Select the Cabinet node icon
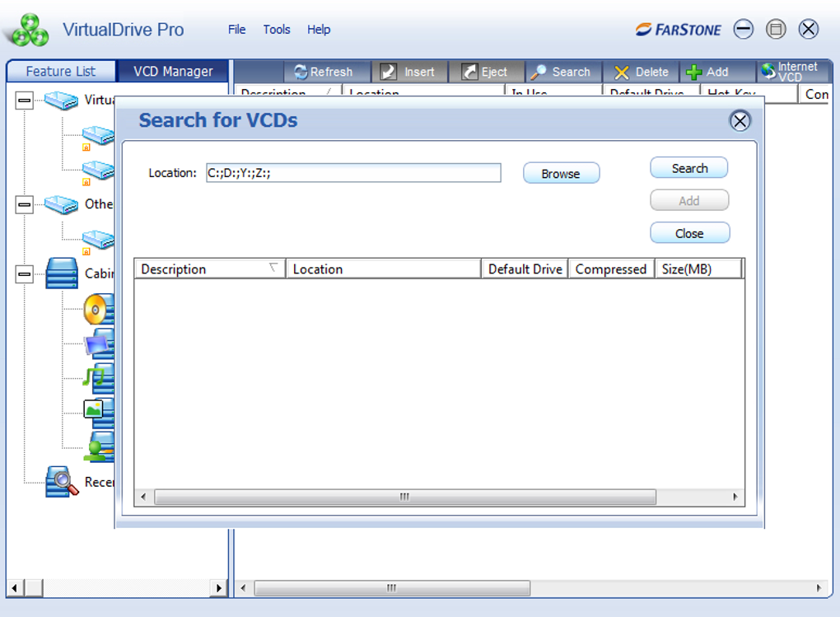The width and height of the screenshot is (840, 617). point(62,273)
